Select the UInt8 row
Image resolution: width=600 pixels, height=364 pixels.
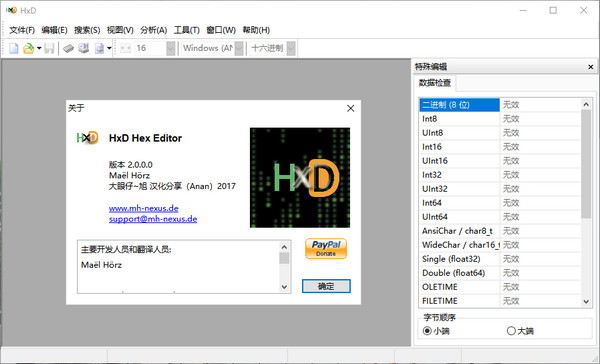(x=500, y=133)
